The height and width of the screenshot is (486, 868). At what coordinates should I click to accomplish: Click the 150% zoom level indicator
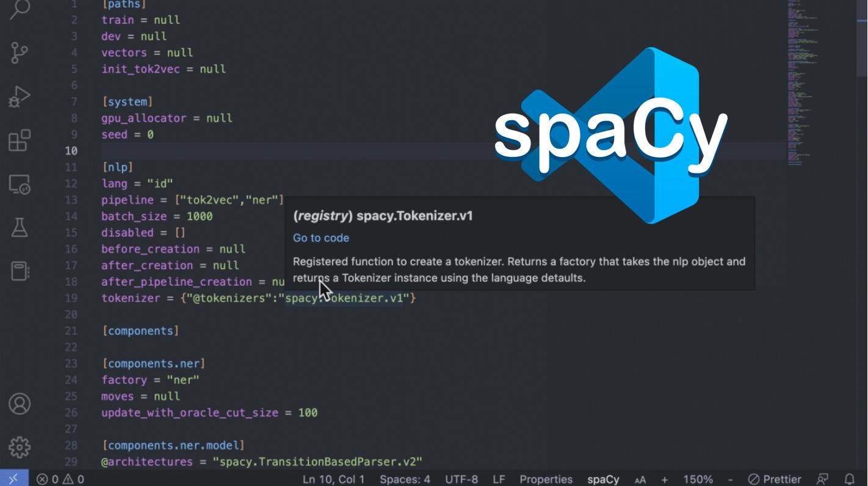pyautogui.click(x=698, y=479)
